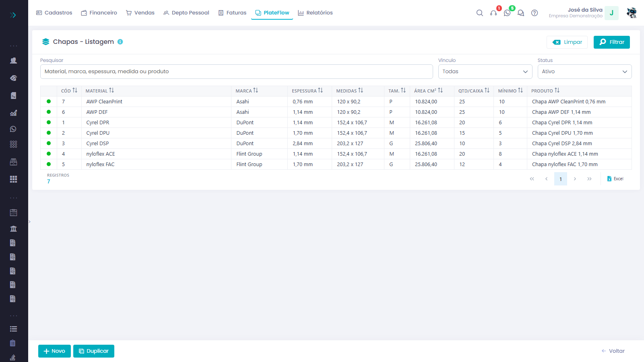Go back using Voltar link
Screen dimensions: 644x362
click(x=613, y=351)
